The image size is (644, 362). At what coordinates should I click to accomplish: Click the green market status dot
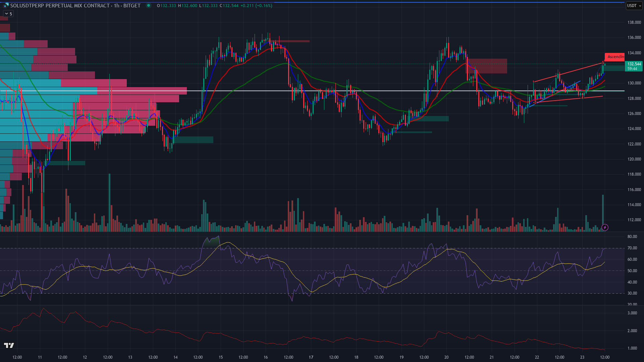[149, 5]
